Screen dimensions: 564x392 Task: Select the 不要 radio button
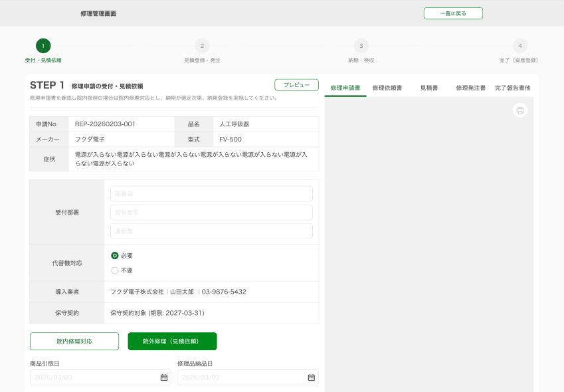tap(115, 270)
